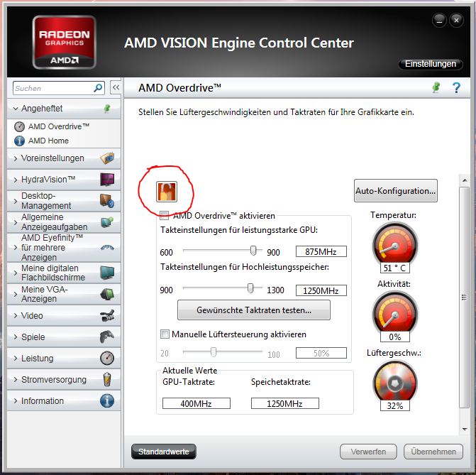Open AMD Overdrive in pinned list
The image size is (476, 475).
(59, 126)
